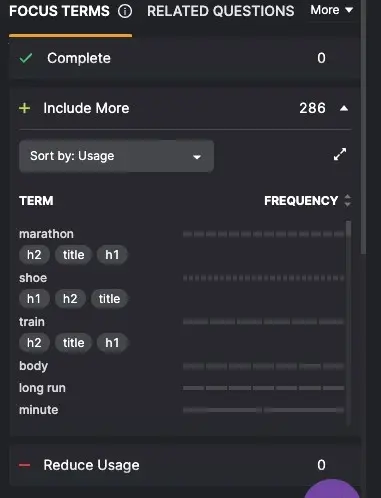The height and width of the screenshot is (498, 381).
Task: Click the green Complete checkmark icon
Action: (26, 58)
